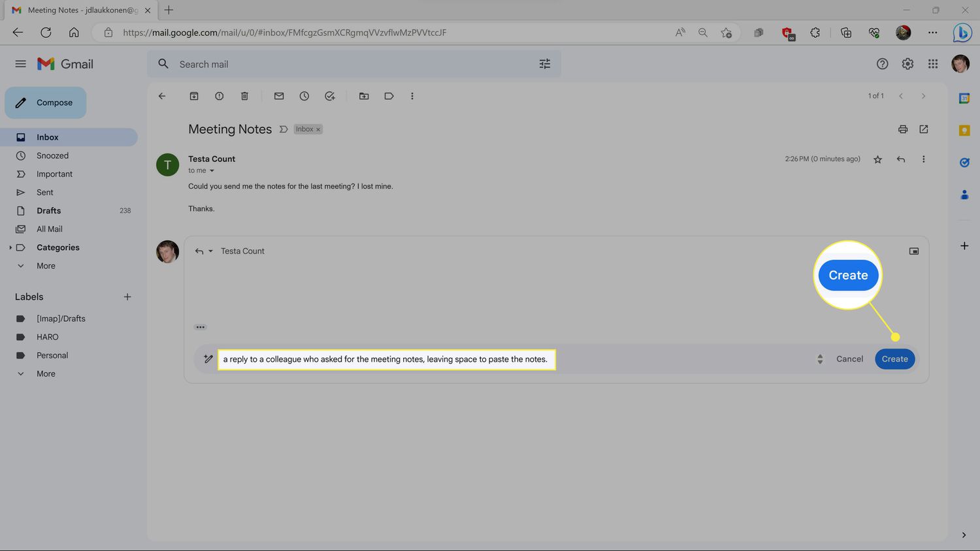The width and height of the screenshot is (980, 551).
Task: Open the reply type dropdown arrow
Action: pyautogui.click(x=210, y=251)
